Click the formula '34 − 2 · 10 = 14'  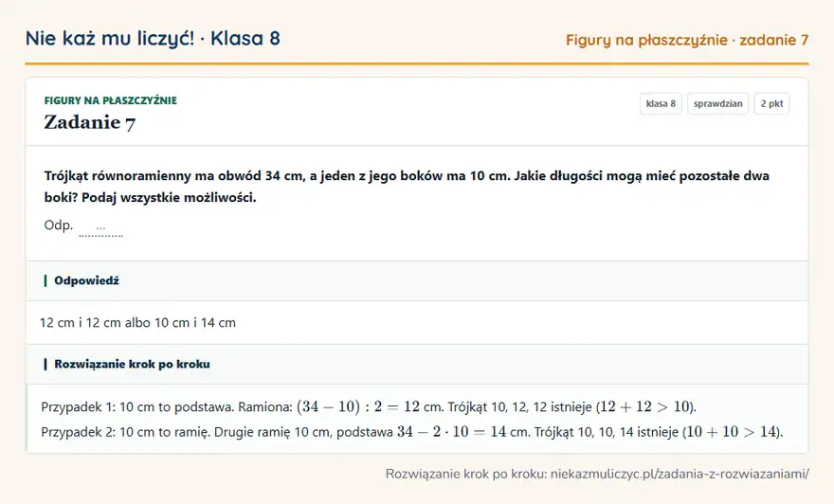point(451,432)
